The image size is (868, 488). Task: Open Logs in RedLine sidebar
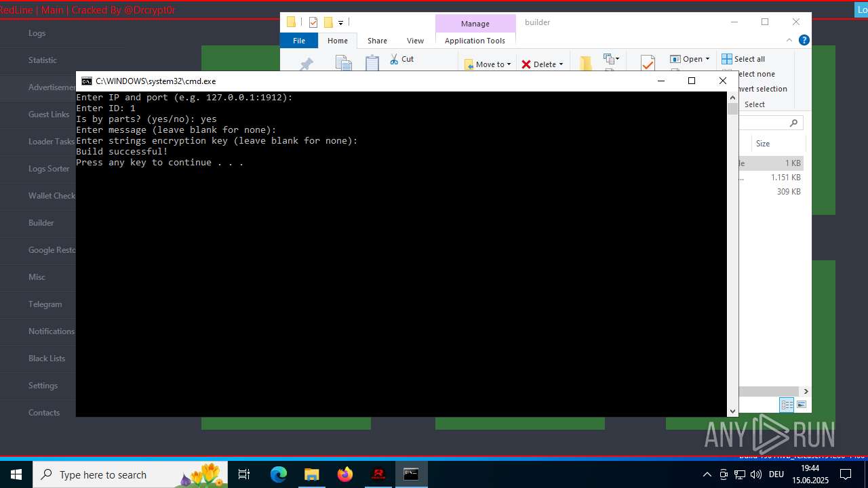click(x=37, y=33)
